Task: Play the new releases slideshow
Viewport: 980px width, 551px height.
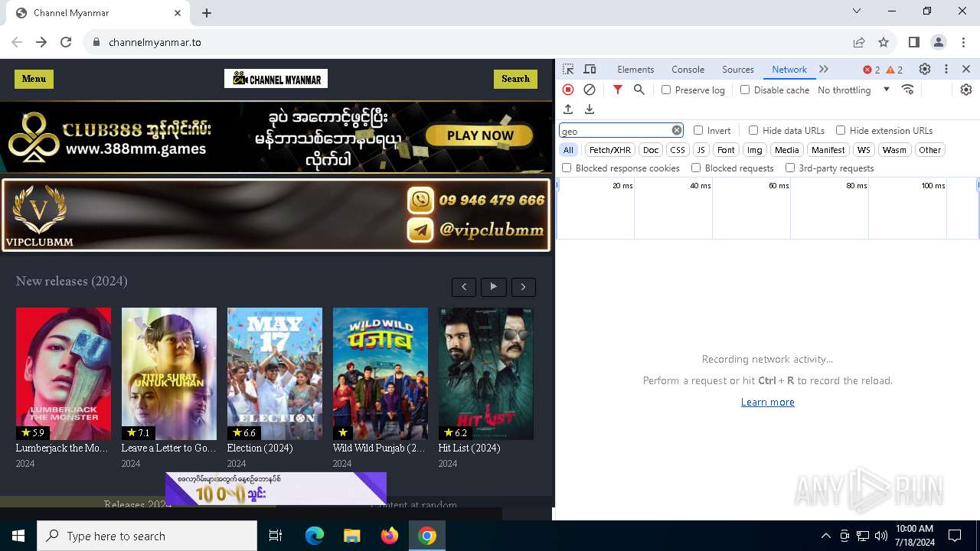Action: tap(494, 287)
